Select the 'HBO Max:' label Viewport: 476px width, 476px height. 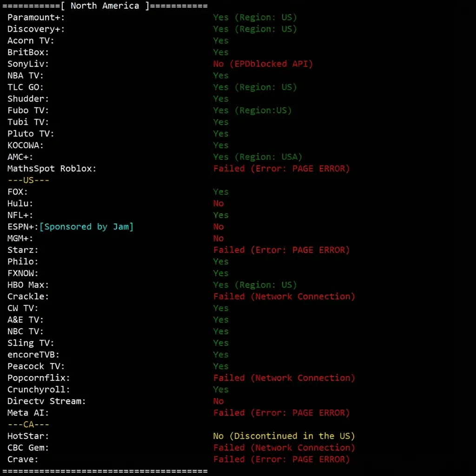[28, 285]
